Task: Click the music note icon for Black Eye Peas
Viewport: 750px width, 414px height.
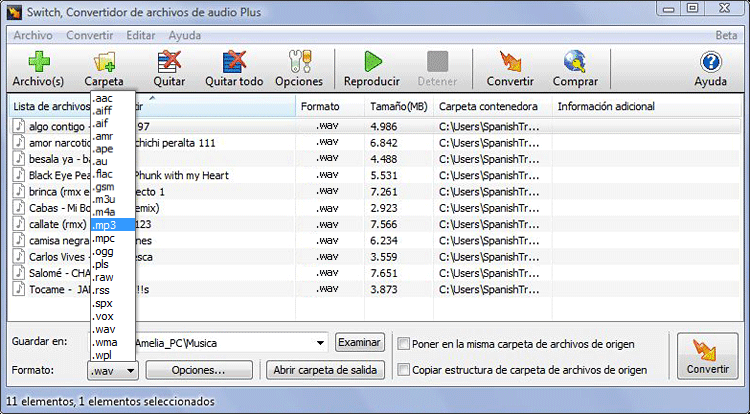Action: click(19, 174)
